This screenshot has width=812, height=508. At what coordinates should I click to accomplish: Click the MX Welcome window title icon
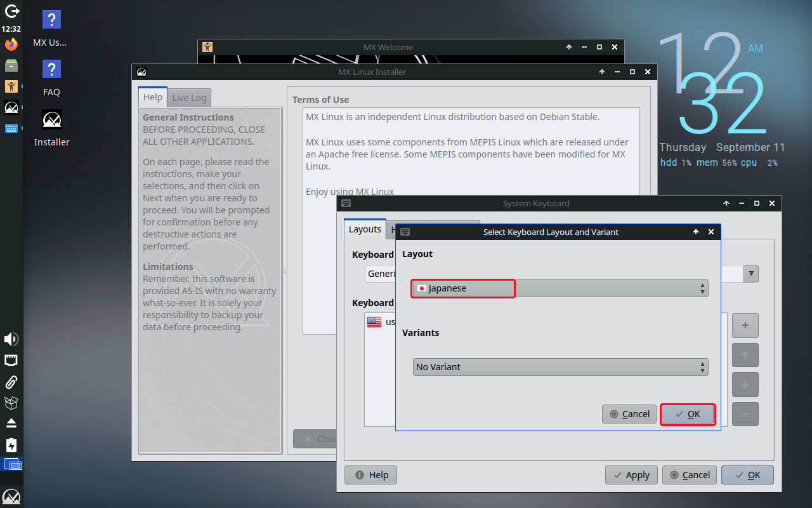207,47
